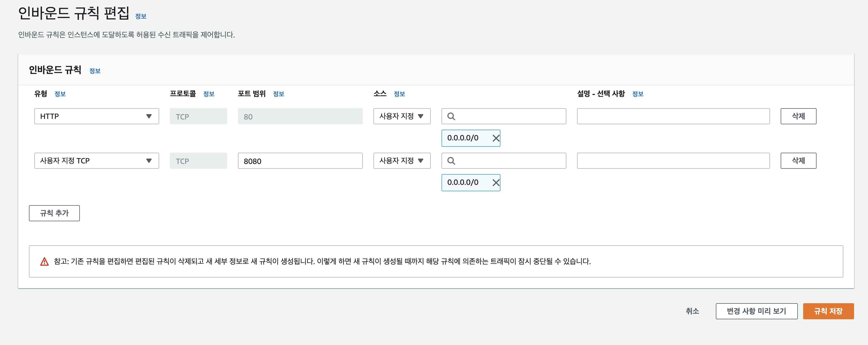868x345 pixels.
Task: Open 정보 link next to page title
Action: point(140,16)
